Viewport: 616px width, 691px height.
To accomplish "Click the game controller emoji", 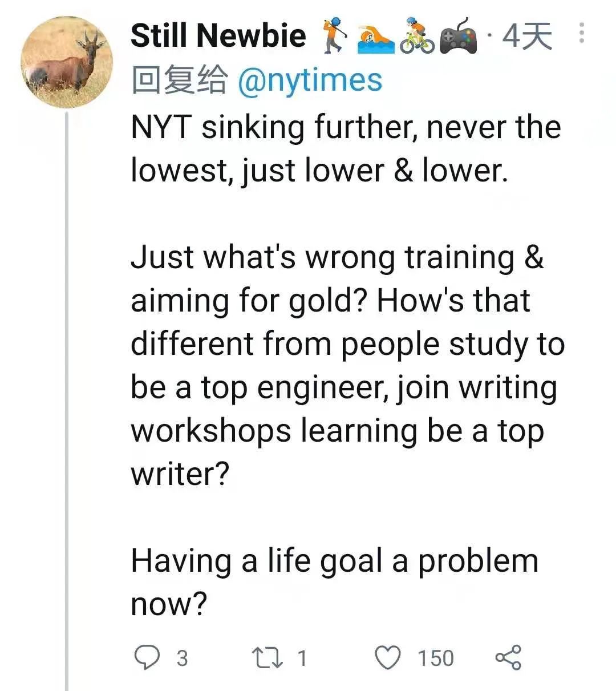I will 460,38.
